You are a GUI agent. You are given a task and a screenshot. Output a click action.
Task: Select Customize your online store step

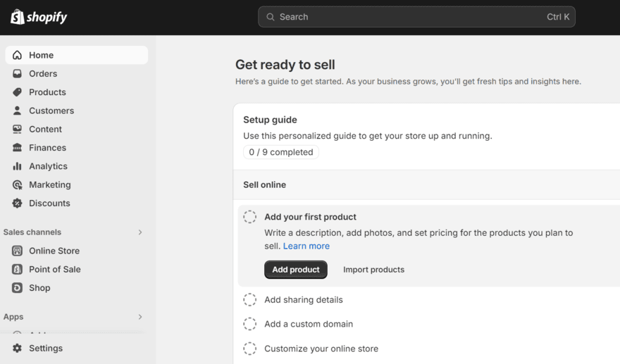[321, 349]
